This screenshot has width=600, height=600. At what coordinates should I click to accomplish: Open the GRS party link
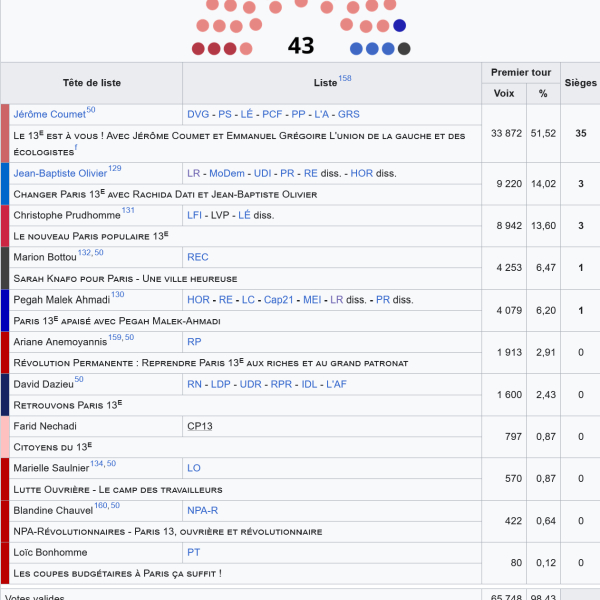tap(348, 115)
